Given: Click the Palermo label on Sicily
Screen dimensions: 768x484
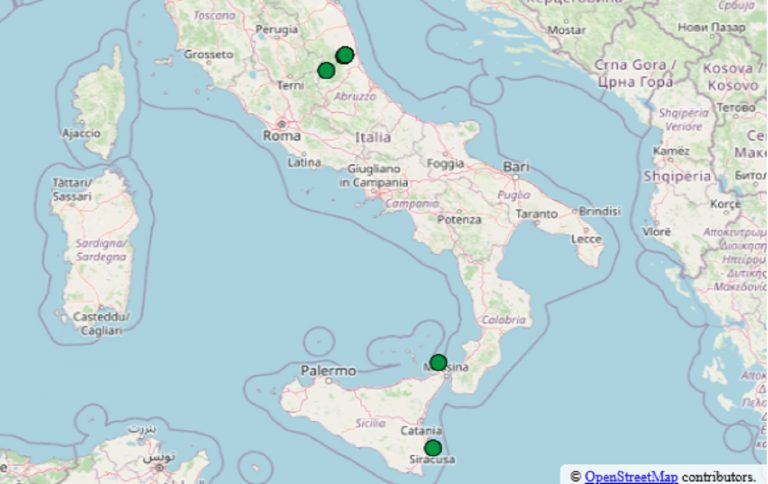Looking at the screenshot, I should pyautogui.click(x=328, y=371).
